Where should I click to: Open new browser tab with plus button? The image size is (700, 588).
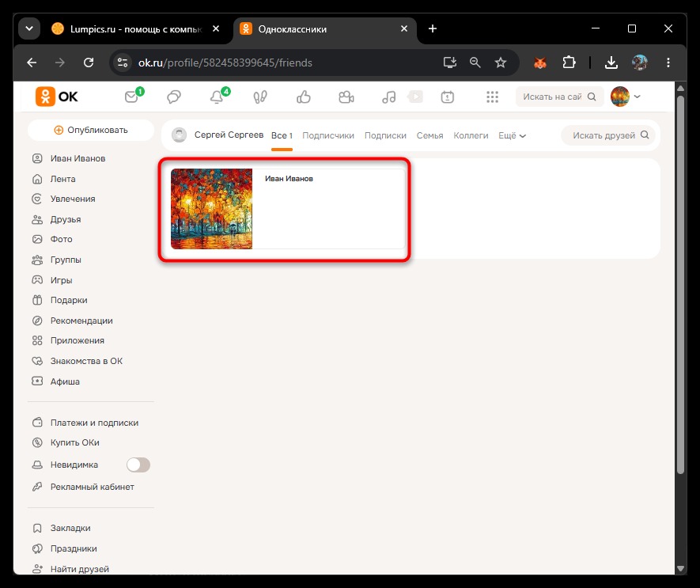tap(433, 28)
